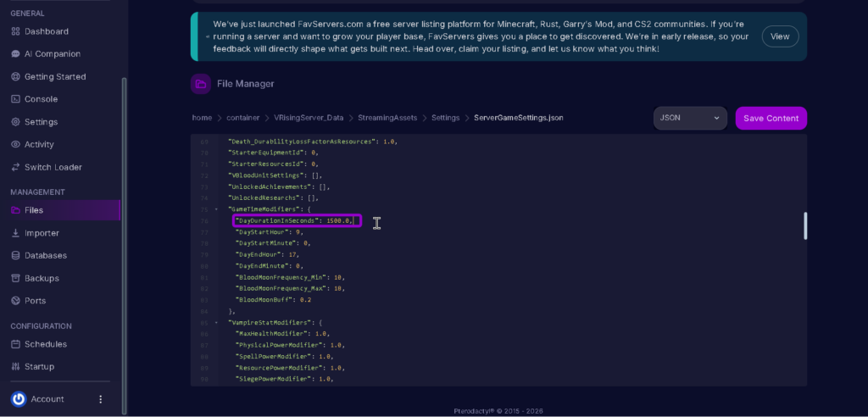Open the Account three-dot menu
868x417 pixels.
101,399
